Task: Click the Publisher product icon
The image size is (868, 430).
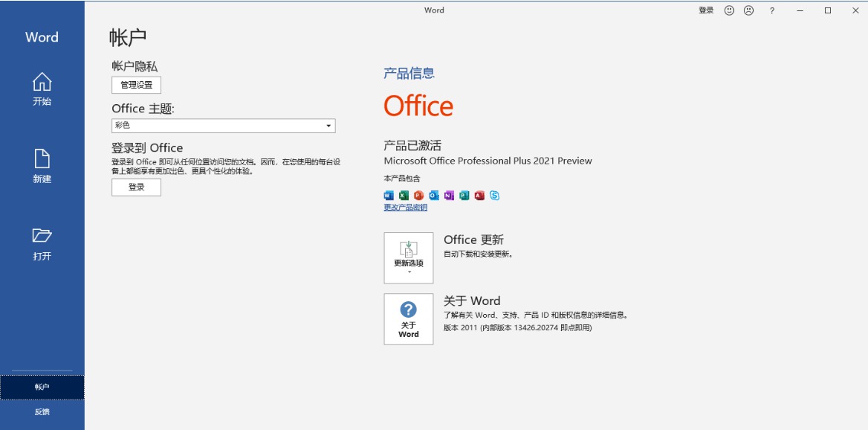Action: coord(464,195)
